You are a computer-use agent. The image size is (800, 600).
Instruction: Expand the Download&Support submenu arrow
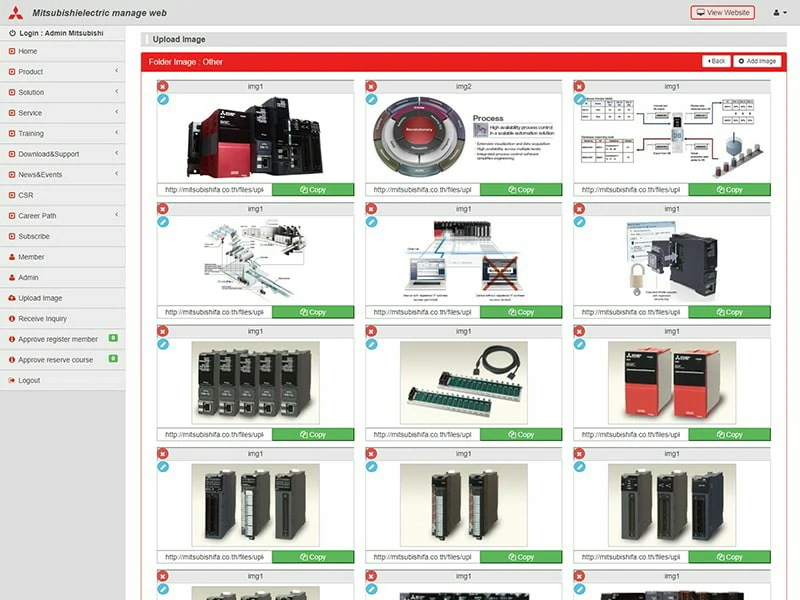(116, 153)
